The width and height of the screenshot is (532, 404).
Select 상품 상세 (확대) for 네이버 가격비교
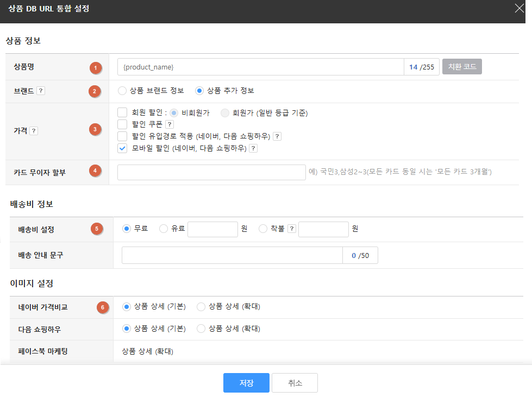201,307
